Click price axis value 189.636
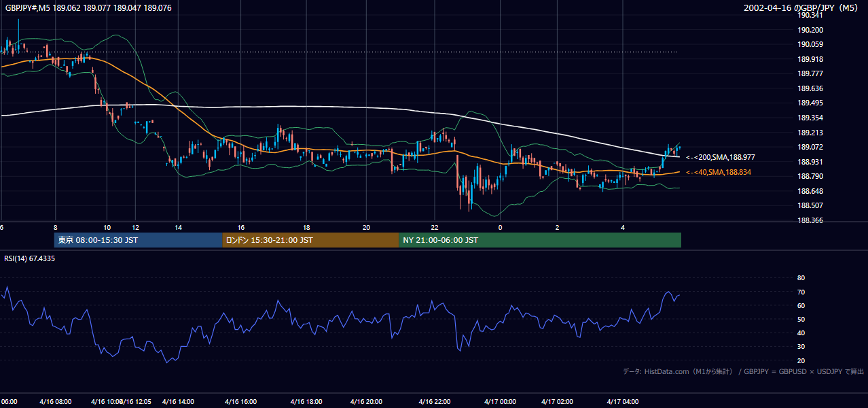Viewport: 868px width, 408px height. point(810,88)
